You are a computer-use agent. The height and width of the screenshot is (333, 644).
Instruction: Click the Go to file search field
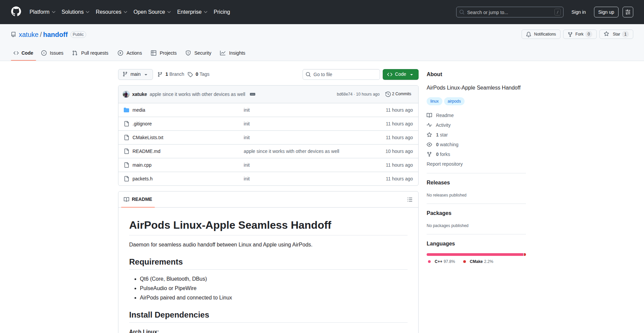coord(341,74)
